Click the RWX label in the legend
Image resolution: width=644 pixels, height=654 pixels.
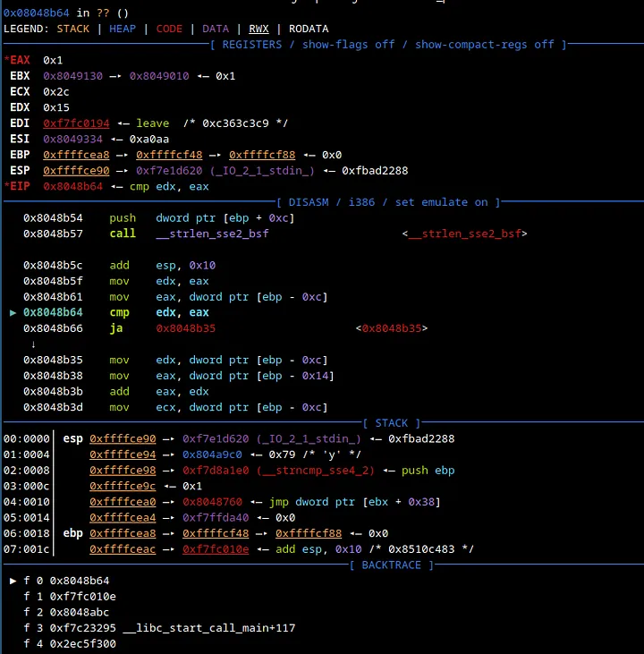click(x=259, y=29)
